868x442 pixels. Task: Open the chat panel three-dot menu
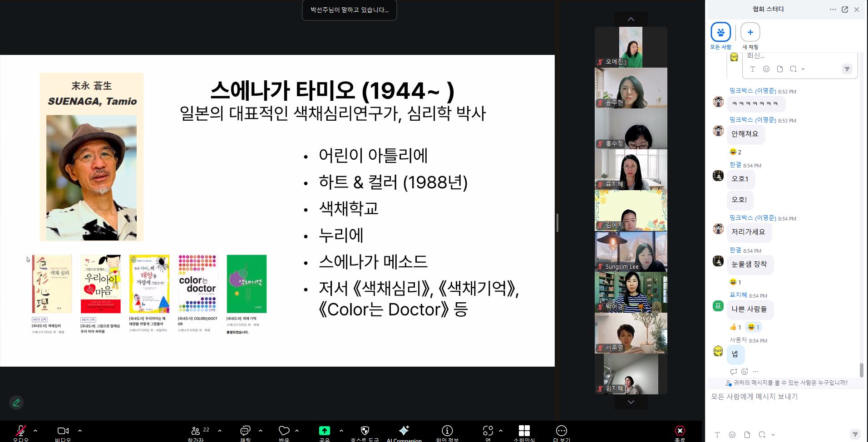click(833, 10)
